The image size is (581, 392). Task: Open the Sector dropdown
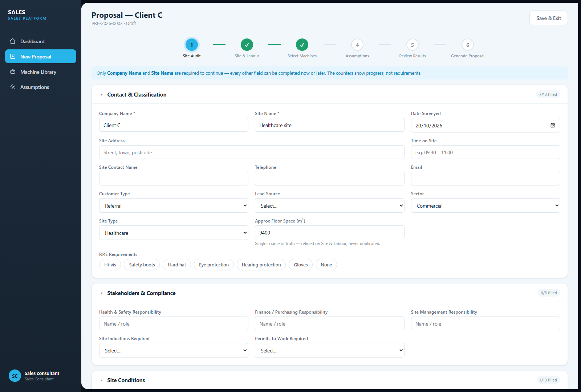point(485,205)
